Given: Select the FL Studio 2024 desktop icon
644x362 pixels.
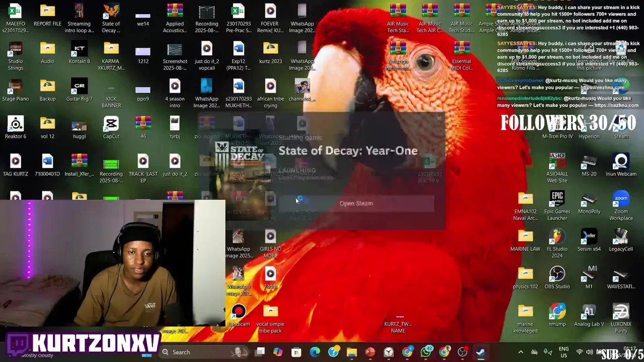Looking at the screenshot, I should [557, 244].
